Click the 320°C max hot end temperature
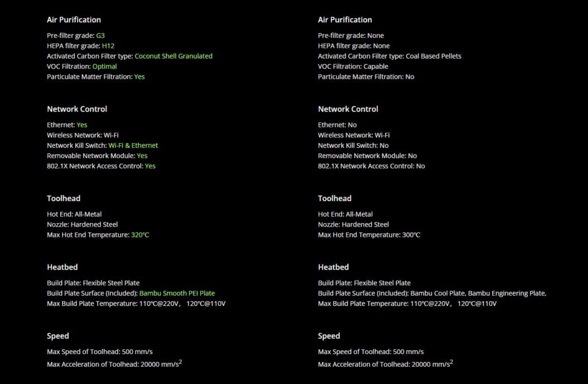The image size is (588, 384). [x=140, y=235]
